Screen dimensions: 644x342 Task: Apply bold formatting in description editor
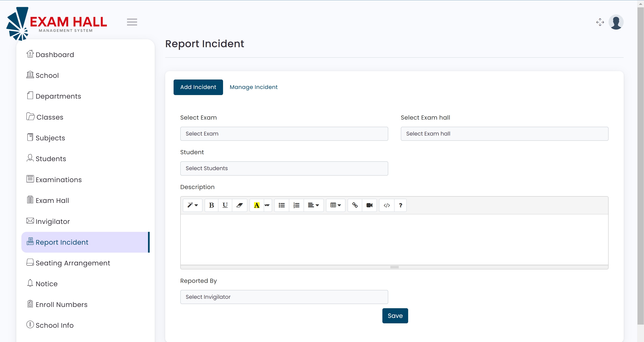point(211,205)
